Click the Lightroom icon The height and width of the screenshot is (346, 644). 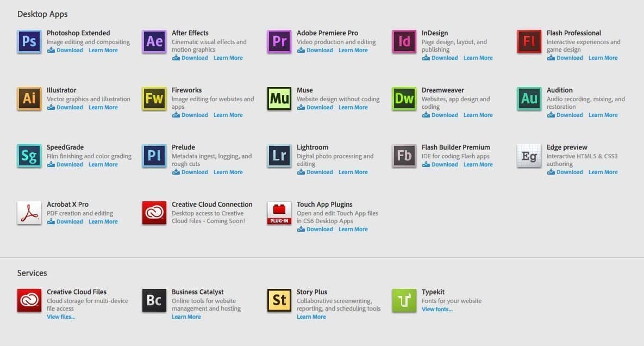(279, 156)
